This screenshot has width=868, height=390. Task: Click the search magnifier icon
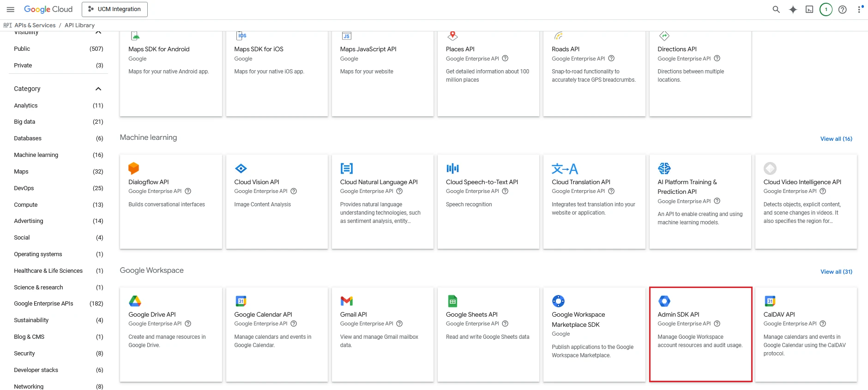point(776,9)
